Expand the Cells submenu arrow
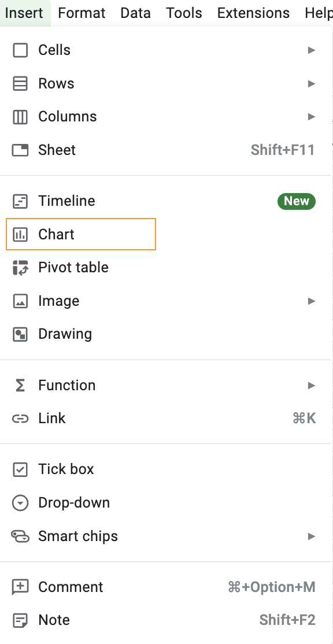 point(311,50)
